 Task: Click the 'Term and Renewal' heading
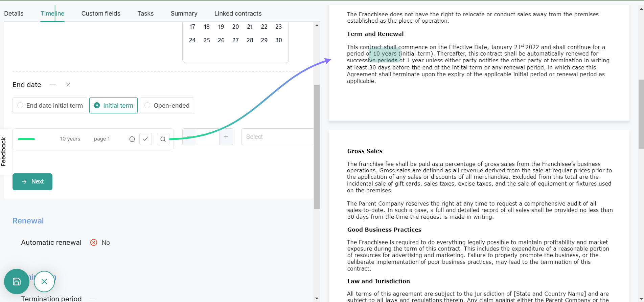375,34
